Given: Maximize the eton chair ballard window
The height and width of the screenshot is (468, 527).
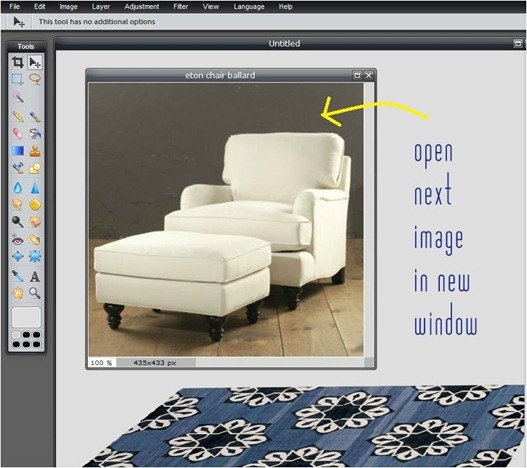Looking at the screenshot, I should [x=357, y=75].
